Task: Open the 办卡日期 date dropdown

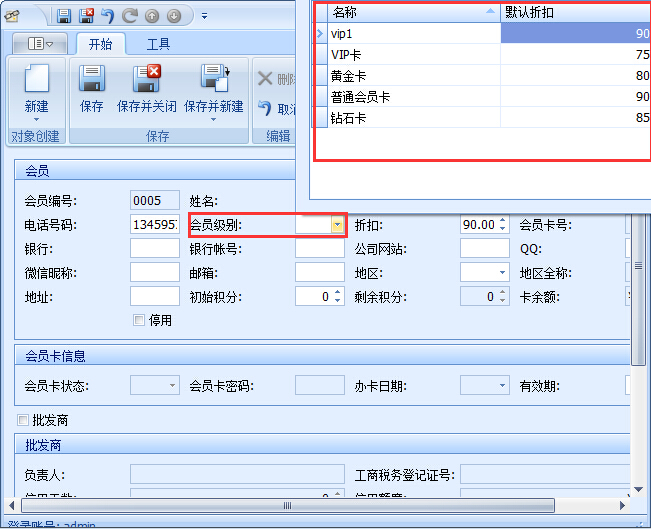Action: 502,385
